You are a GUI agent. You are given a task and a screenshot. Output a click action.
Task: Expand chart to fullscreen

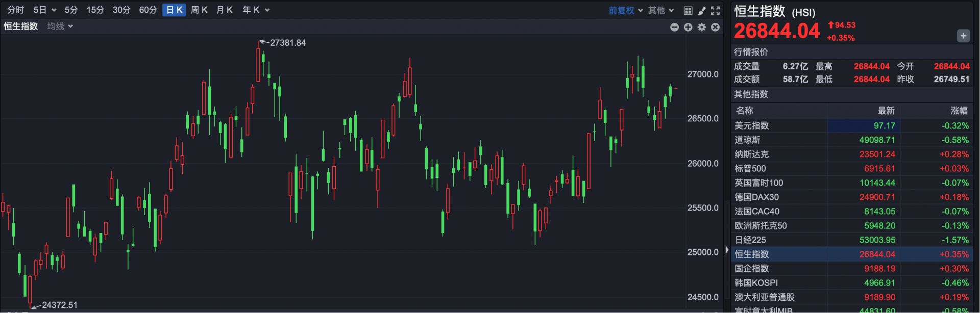click(716, 10)
